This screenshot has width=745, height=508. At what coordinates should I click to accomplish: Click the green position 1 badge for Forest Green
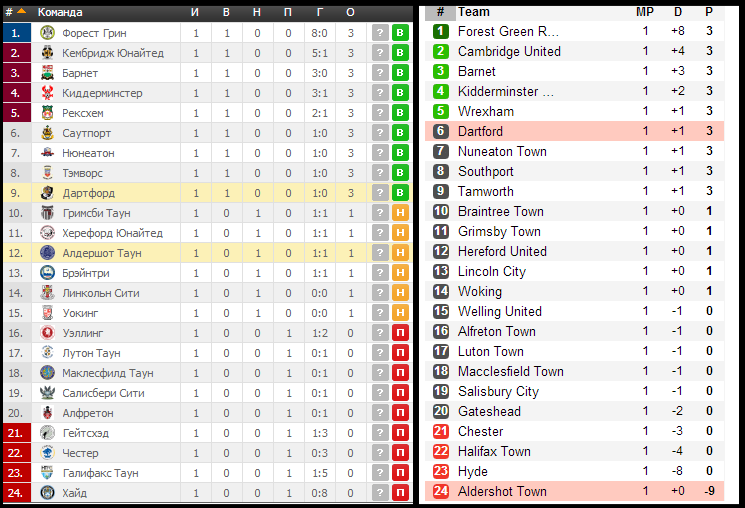pos(440,31)
